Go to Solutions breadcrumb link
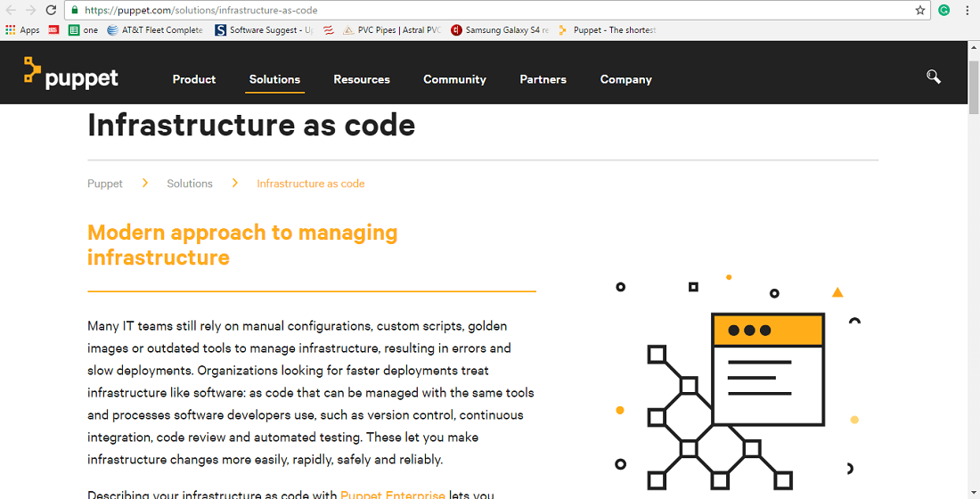The image size is (980, 499). [190, 184]
